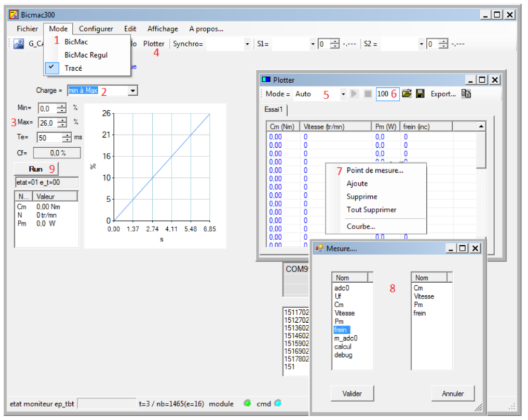
Task: Open the Configurer menu
Action: pyautogui.click(x=96, y=29)
